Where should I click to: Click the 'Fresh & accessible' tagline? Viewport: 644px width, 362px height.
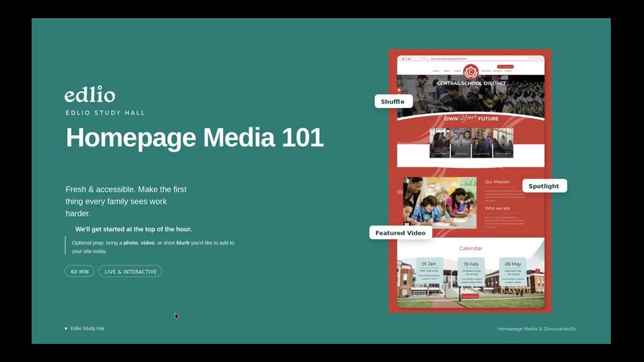[127, 201]
